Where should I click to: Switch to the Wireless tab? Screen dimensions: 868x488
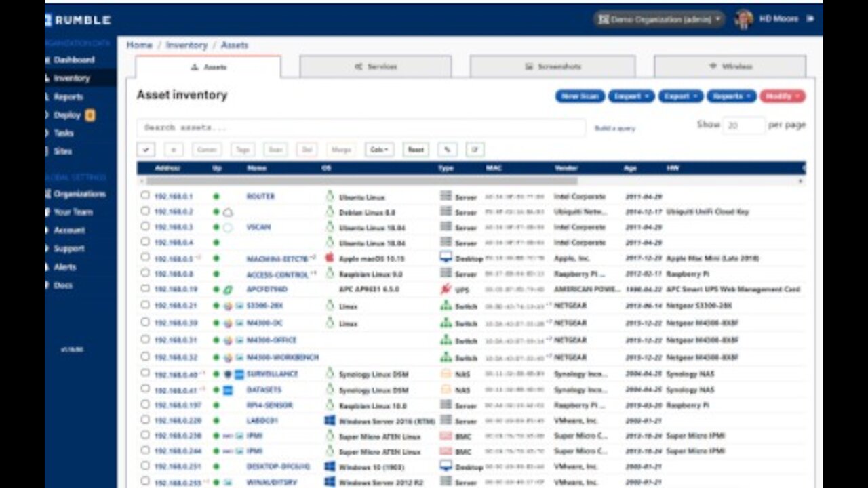click(x=730, y=67)
